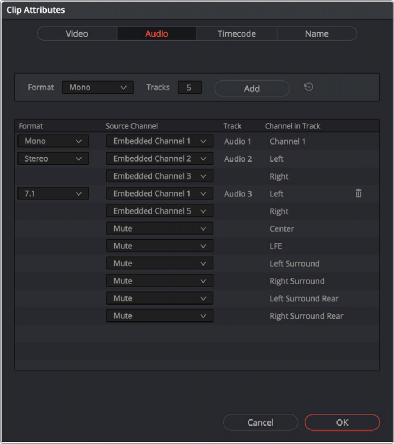Screen dimensions: 394x444
Task: Click the Add button
Action: [x=252, y=88]
